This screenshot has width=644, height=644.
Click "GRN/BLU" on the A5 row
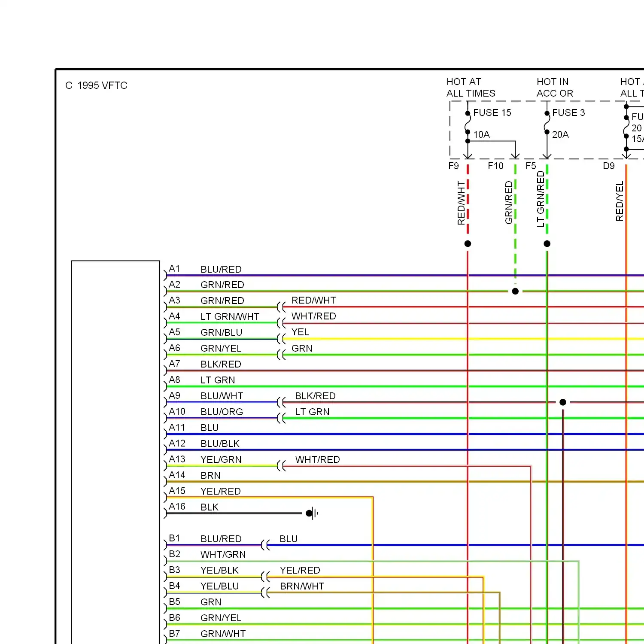click(222, 332)
